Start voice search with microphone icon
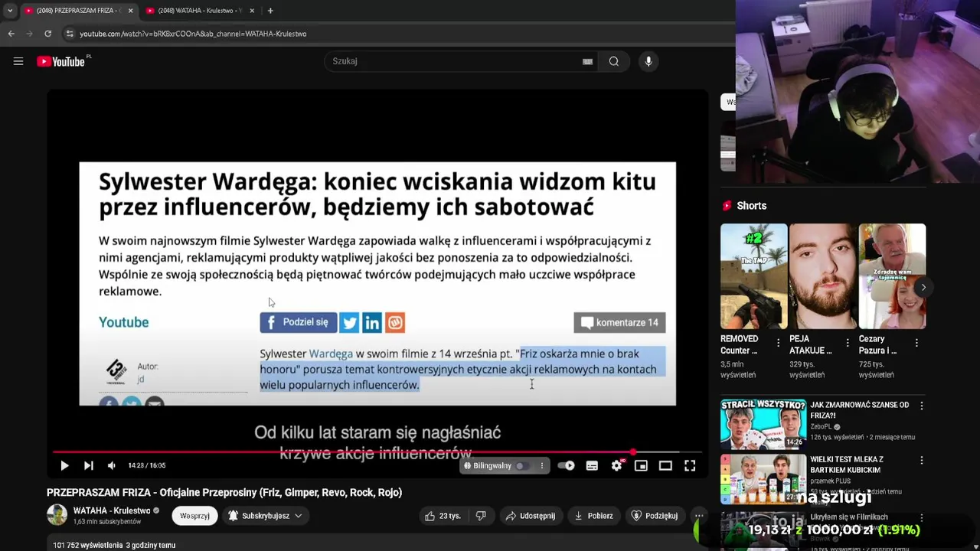The width and height of the screenshot is (980, 551). point(648,61)
